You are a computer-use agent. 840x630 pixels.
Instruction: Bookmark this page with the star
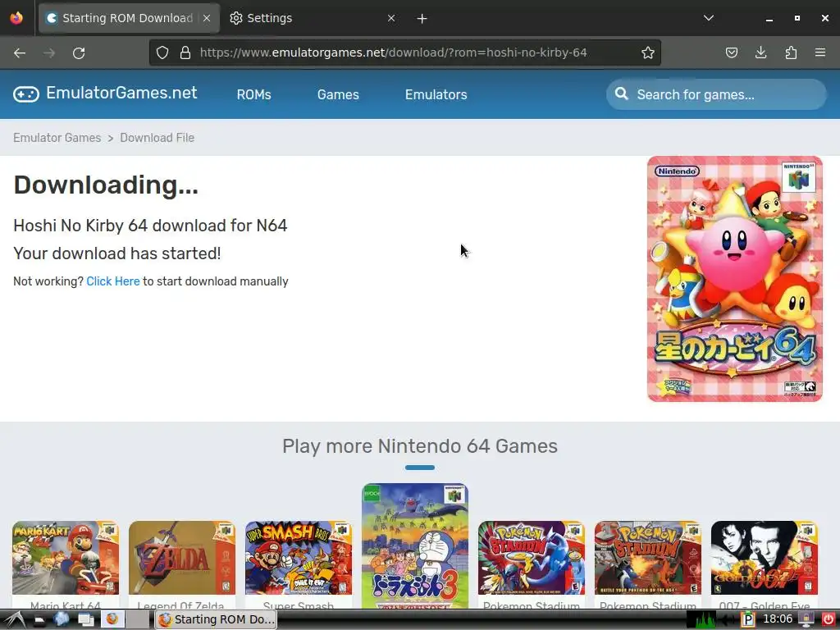(x=648, y=52)
